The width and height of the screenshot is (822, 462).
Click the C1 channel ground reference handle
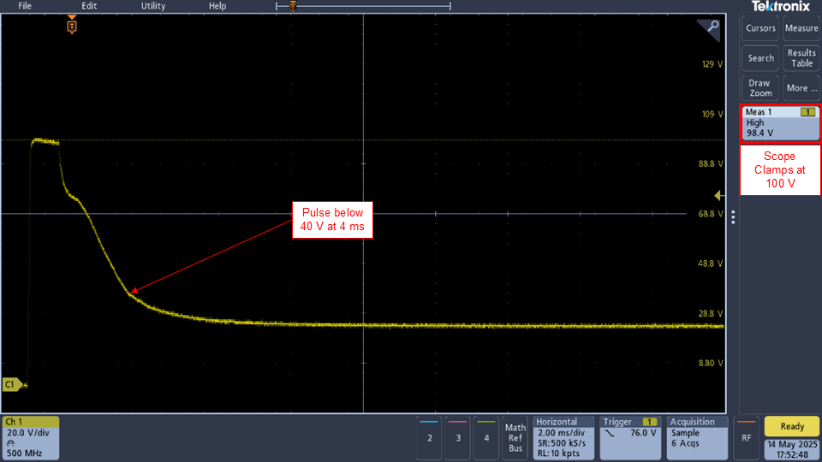12,384
